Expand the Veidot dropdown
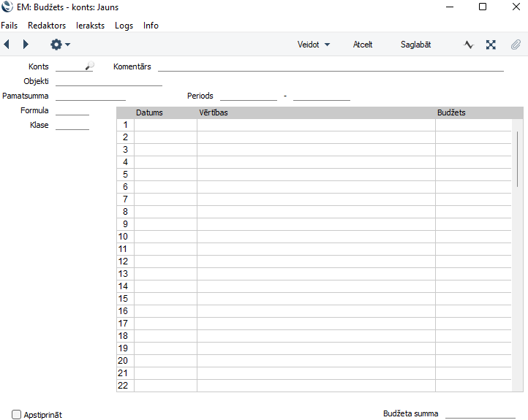Viewport: 528px width, 420px height. pyautogui.click(x=314, y=45)
